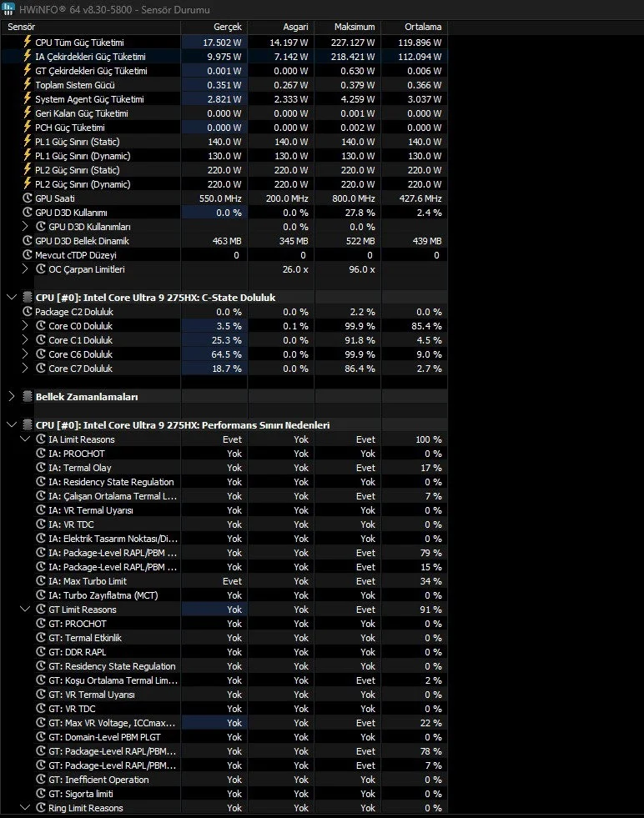Expand Core C1 Doluluk row
Image resolution: width=644 pixels, height=818 pixels.
coord(24,339)
